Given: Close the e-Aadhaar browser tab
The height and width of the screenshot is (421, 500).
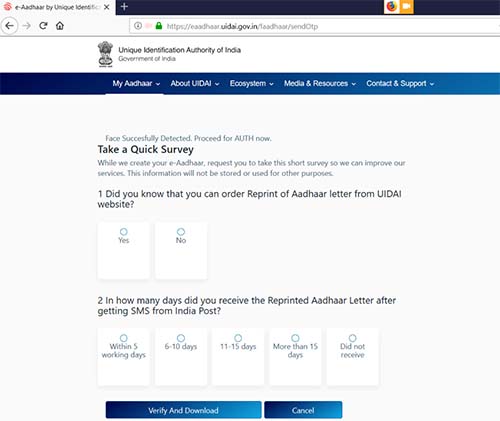Looking at the screenshot, I should coord(107,7).
